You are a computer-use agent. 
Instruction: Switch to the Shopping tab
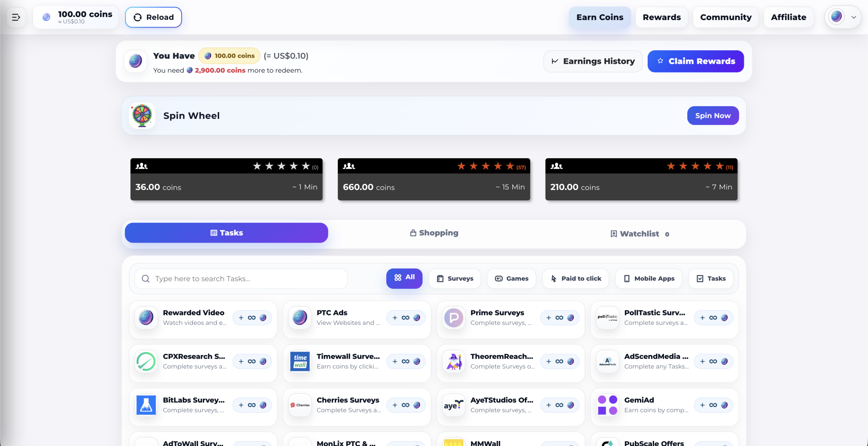pyautogui.click(x=434, y=233)
